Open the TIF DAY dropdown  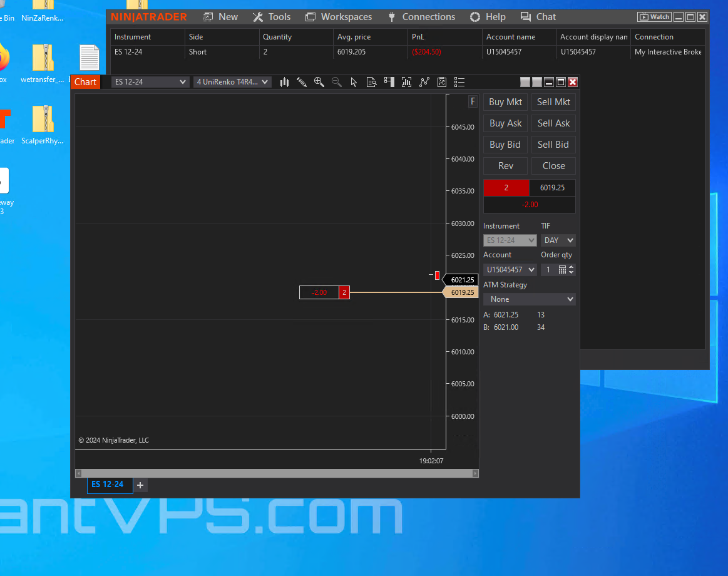558,240
